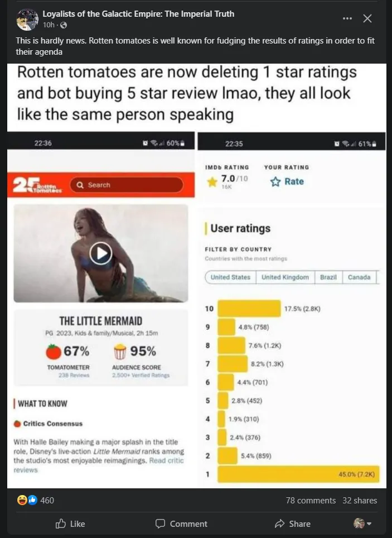Click the Rate star icon
The image size is (392, 538).
click(275, 181)
